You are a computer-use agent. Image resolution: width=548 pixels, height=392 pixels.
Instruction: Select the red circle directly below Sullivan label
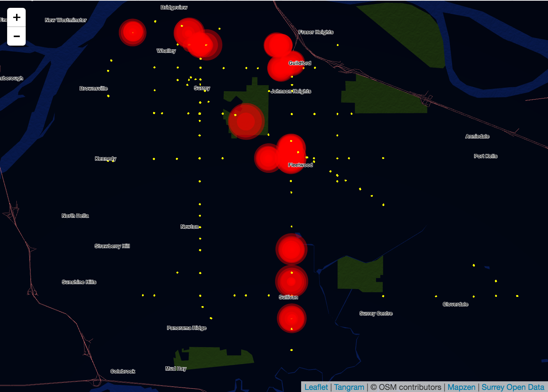(292, 318)
